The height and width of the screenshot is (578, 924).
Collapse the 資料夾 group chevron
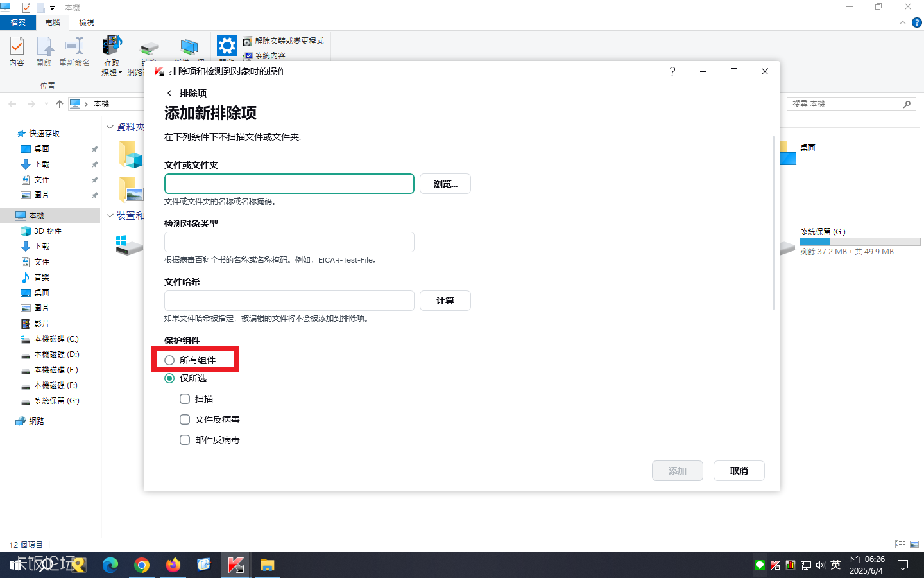point(110,127)
